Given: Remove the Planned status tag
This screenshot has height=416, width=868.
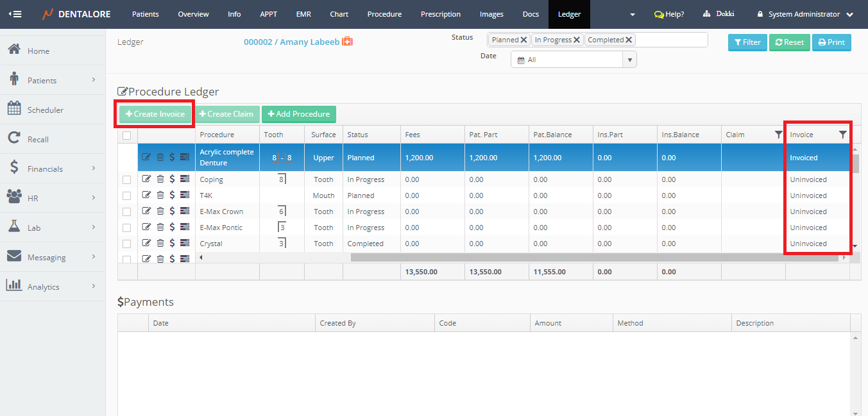Looking at the screenshot, I should 524,40.
